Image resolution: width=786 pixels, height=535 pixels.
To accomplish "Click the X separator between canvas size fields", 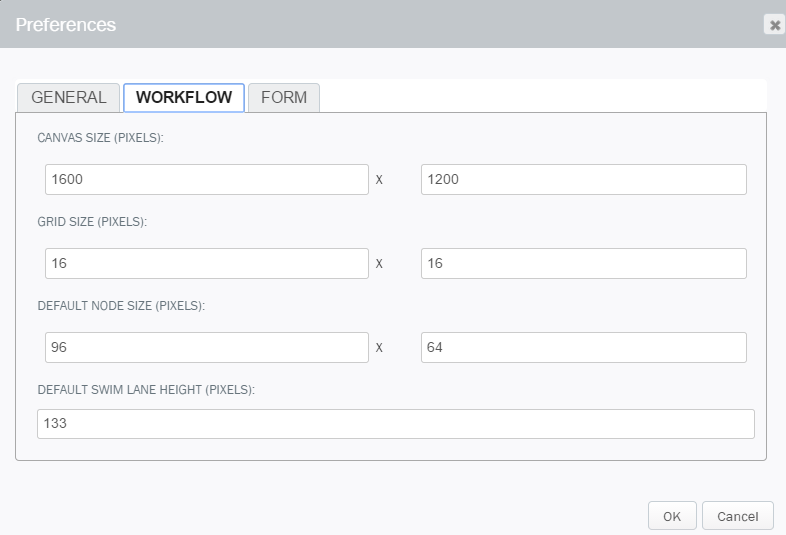I will click(379, 180).
